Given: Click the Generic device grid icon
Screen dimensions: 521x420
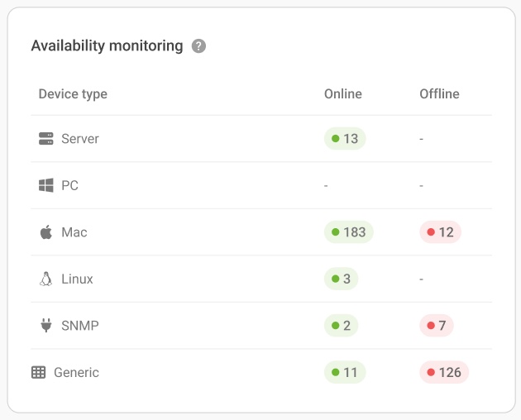Looking at the screenshot, I should (x=38, y=372).
